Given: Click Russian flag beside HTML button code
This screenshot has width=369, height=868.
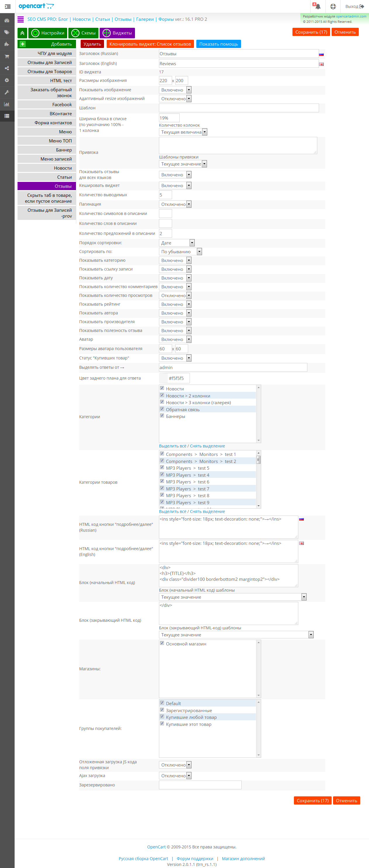Looking at the screenshot, I should [x=301, y=519].
